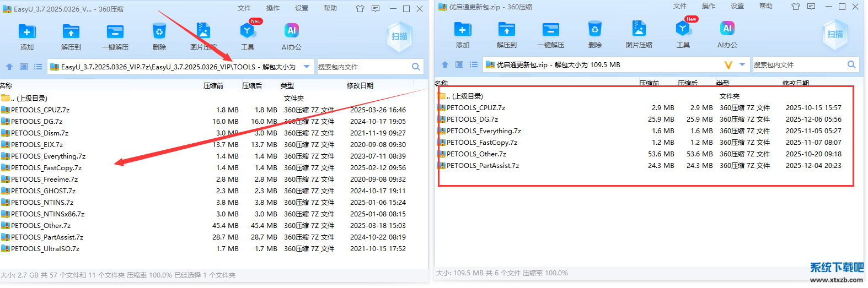
Task: Sort by 压缩后 column in EasyU window
Action: pyautogui.click(x=252, y=86)
